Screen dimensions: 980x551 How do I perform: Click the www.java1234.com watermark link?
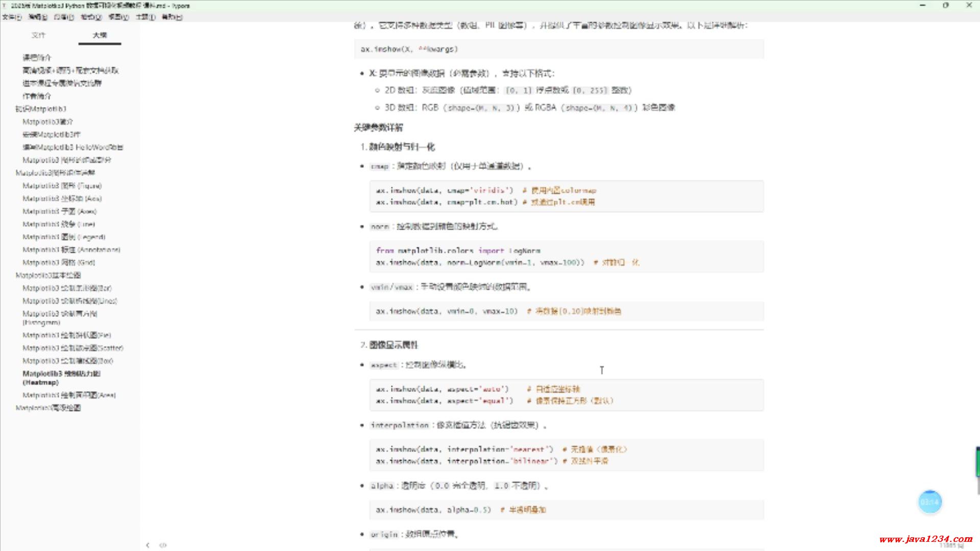point(925,539)
